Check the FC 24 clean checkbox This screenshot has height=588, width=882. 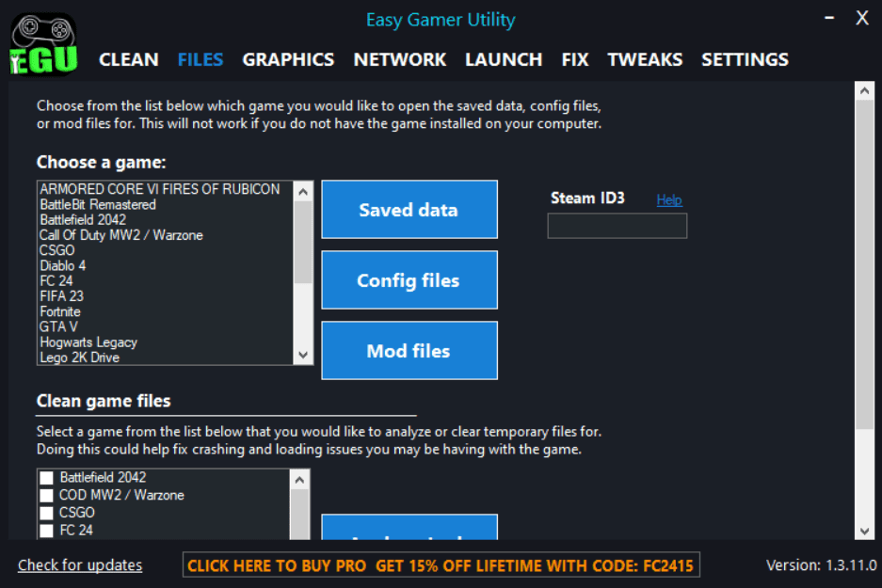tap(47, 530)
